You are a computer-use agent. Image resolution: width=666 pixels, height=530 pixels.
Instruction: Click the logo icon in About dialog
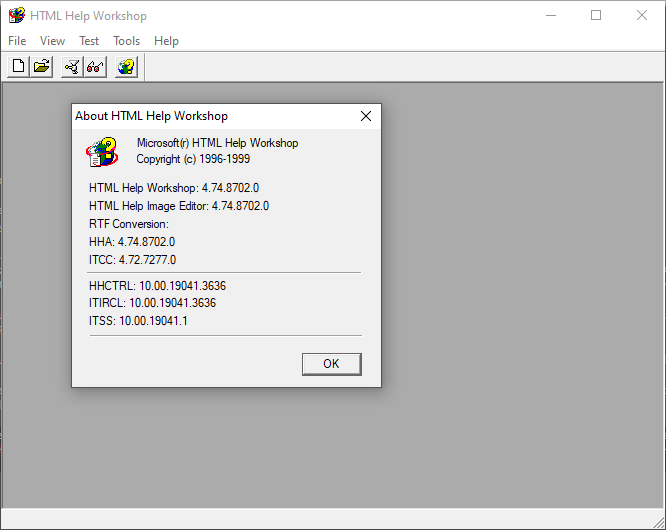point(102,151)
